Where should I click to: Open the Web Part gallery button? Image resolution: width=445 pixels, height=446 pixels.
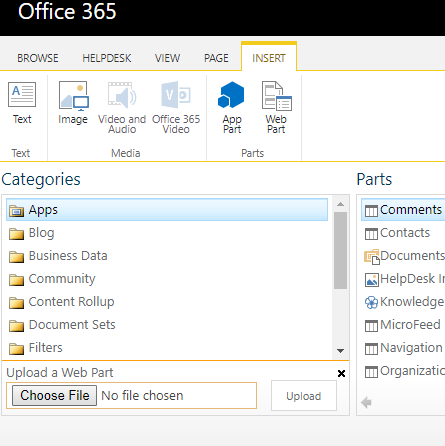pyautogui.click(x=276, y=107)
